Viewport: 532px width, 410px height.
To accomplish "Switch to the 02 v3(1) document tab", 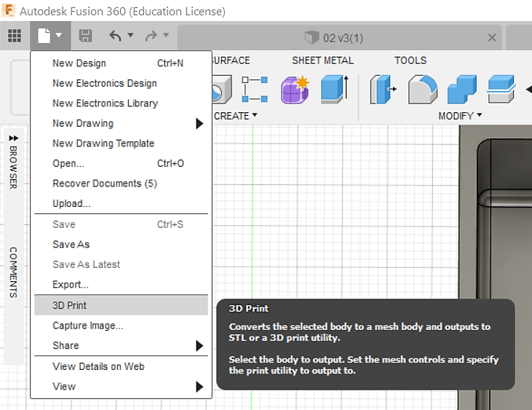I will [x=339, y=38].
